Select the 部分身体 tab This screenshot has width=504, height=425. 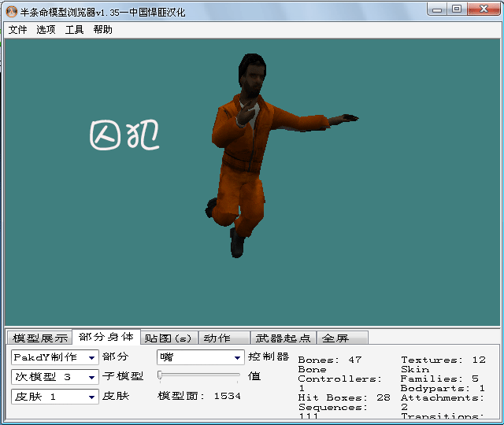pos(106,337)
